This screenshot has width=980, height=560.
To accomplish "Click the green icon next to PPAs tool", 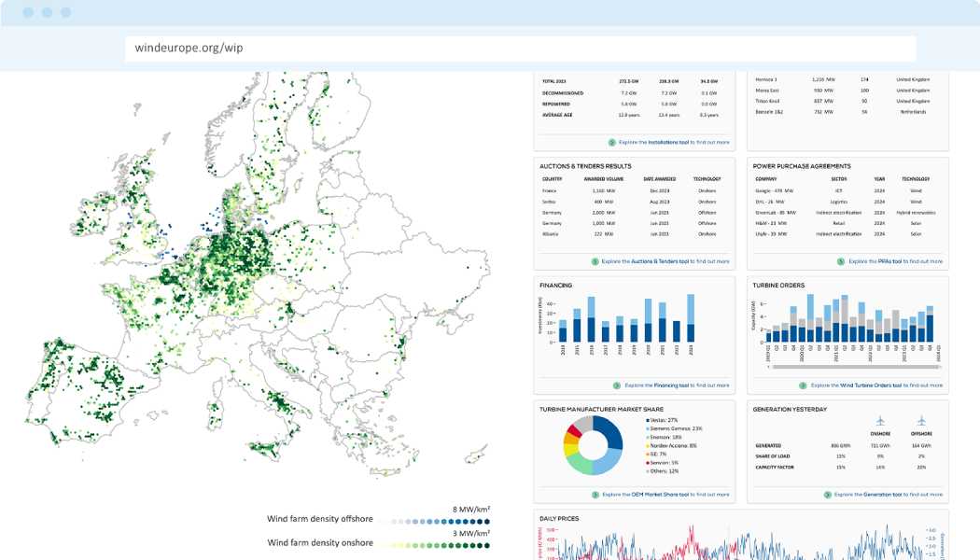I will [x=840, y=261].
